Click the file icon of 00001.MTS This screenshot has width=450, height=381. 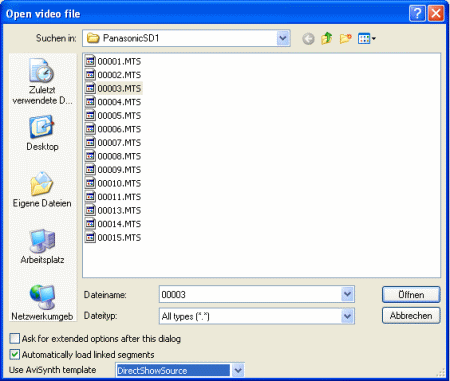coord(90,61)
